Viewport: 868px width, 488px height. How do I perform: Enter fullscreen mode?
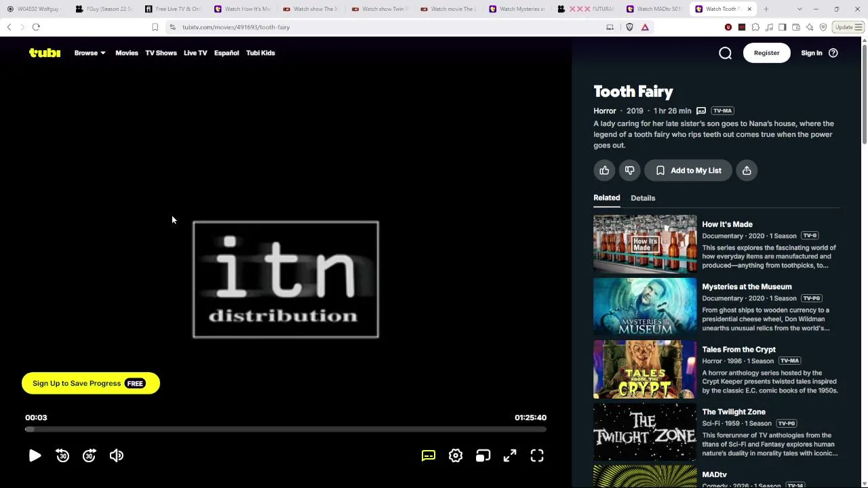537,455
